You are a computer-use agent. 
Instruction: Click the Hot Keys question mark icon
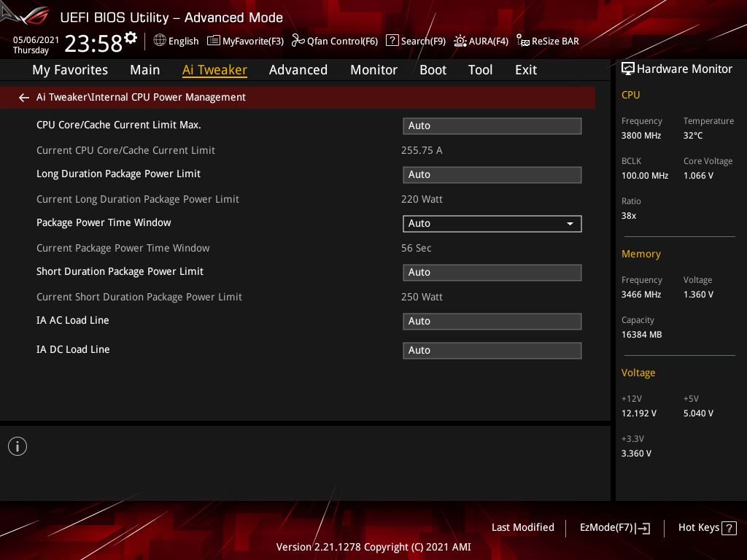click(x=729, y=528)
